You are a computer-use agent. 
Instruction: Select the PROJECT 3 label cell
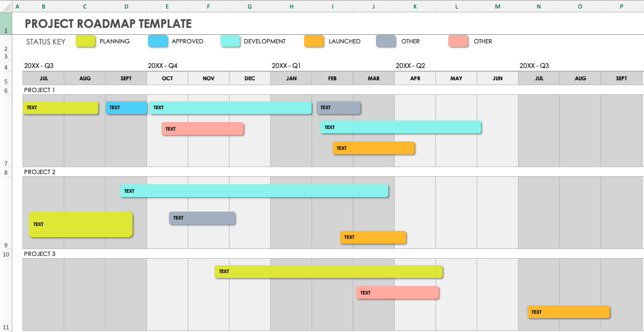38,253
